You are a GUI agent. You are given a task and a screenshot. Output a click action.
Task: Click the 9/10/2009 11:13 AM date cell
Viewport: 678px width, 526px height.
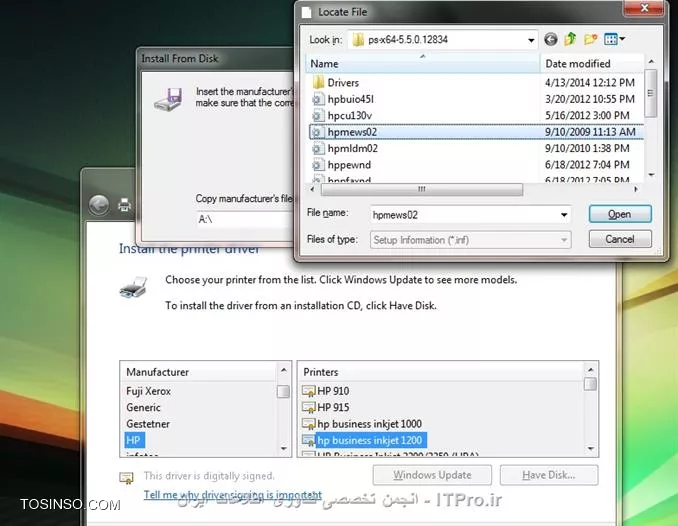[590, 132]
